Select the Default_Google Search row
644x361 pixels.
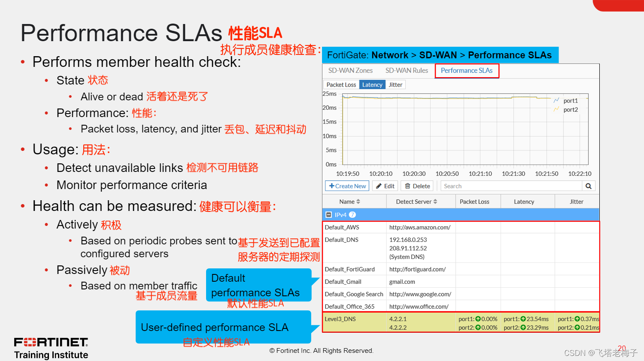(461, 294)
